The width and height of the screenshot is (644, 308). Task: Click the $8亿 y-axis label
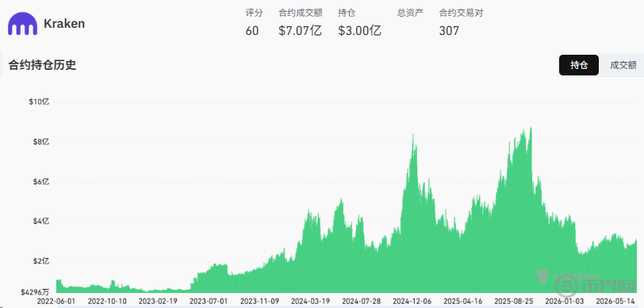[x=41, y=142]
